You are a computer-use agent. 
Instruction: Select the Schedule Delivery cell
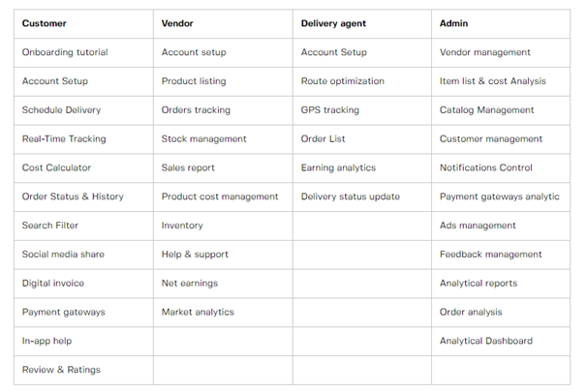(x=61, y=110)
